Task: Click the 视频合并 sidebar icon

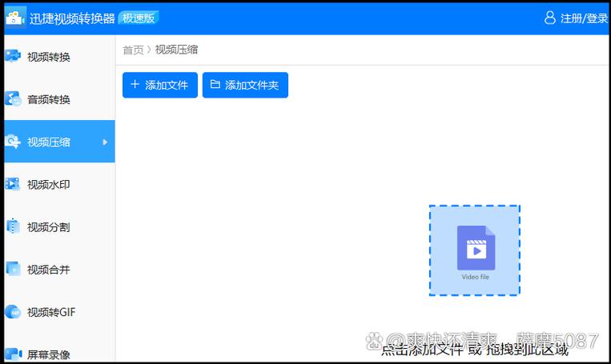Action: (x=13, y=269)
